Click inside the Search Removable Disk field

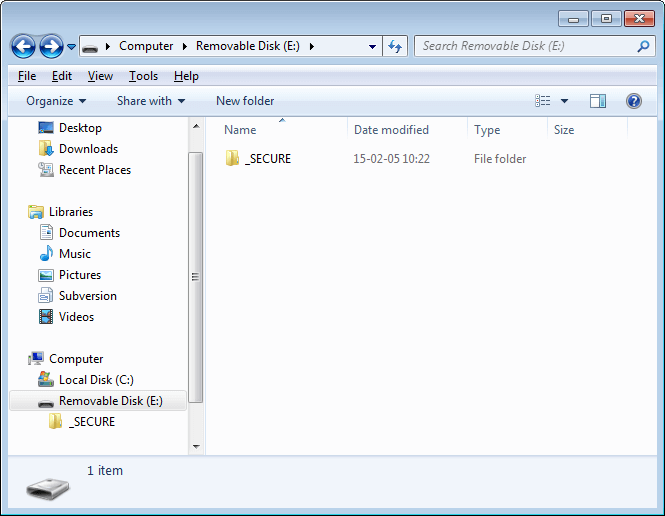520,46
